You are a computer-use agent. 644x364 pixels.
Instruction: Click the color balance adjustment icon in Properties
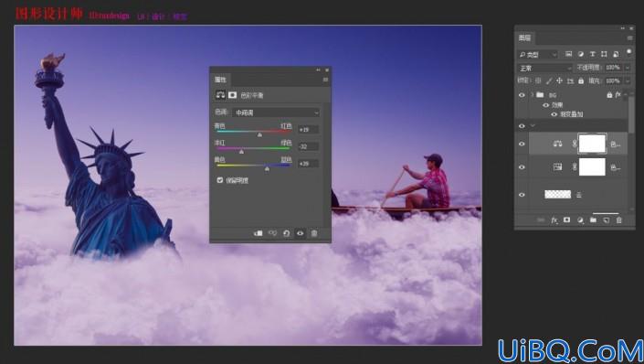coord(220,95)
